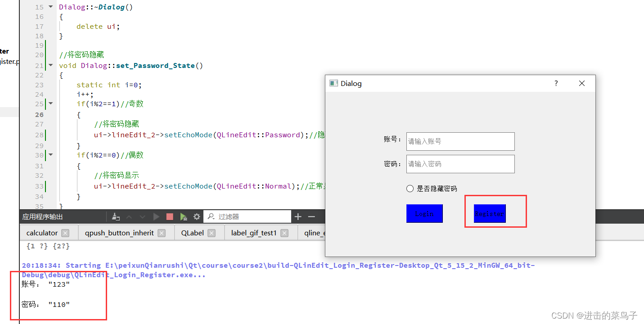This screenshot has height=324, width=644.
Task: Click the previous item up arrow in output toolbar
Action: point(129,216)
